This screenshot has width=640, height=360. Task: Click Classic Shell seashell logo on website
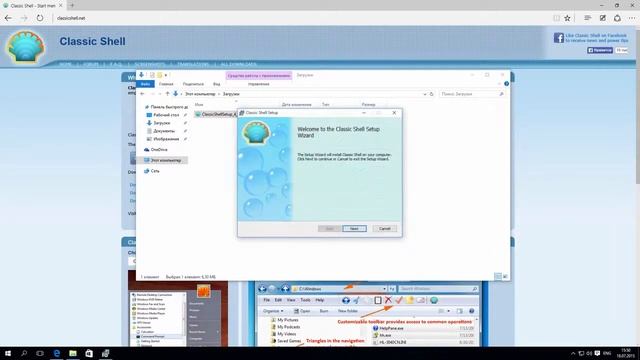(25, 47)
